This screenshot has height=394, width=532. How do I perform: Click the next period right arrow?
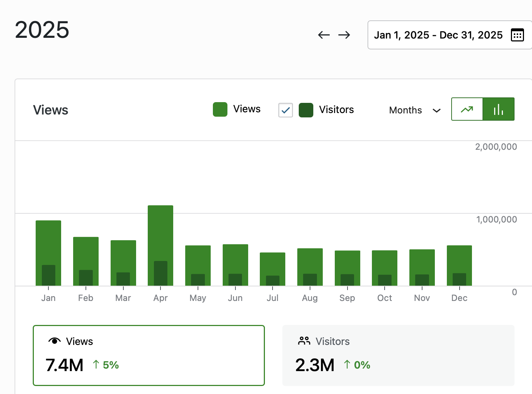[344, 35]
